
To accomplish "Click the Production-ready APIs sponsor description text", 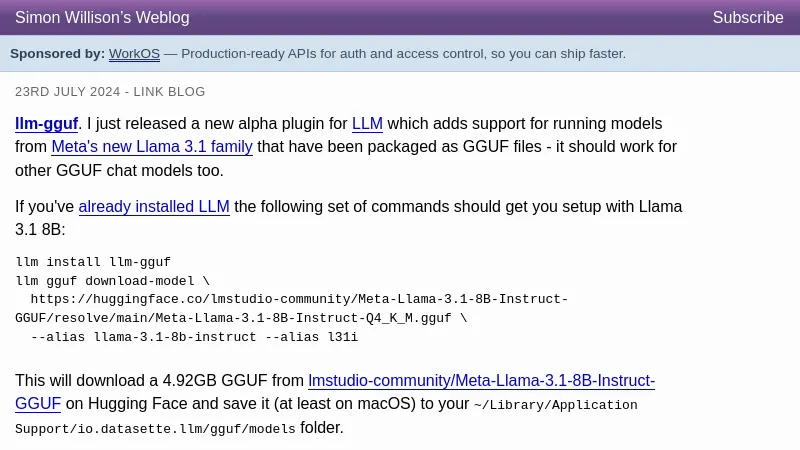I will click(x=403, y=54).
